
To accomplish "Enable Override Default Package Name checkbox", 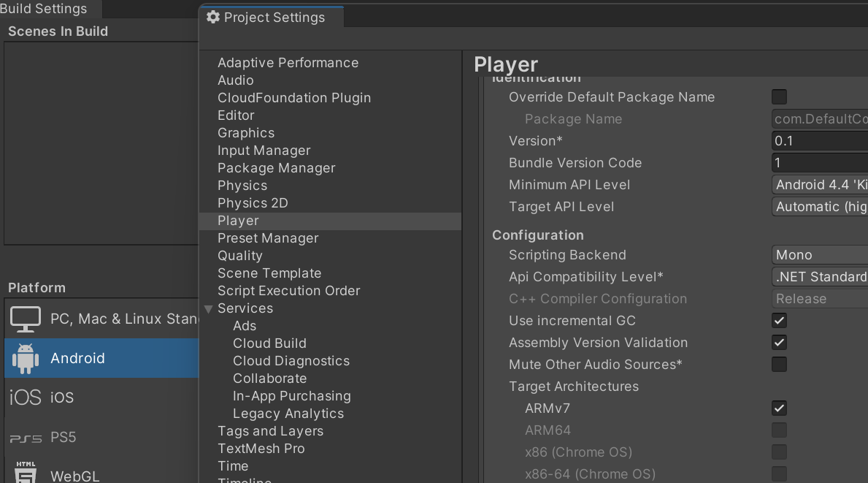I will pyautogui.click(x=780, y=97).
